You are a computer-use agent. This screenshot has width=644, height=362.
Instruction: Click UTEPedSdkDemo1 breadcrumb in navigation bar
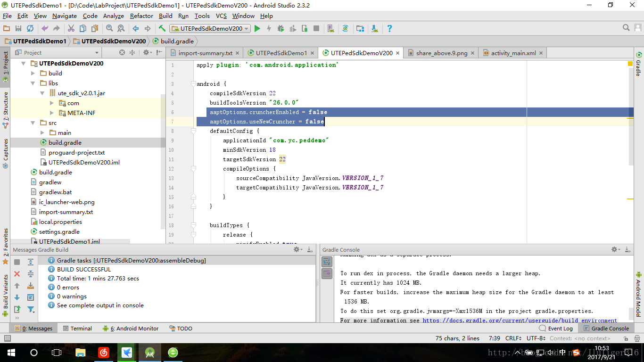(35, 41)
